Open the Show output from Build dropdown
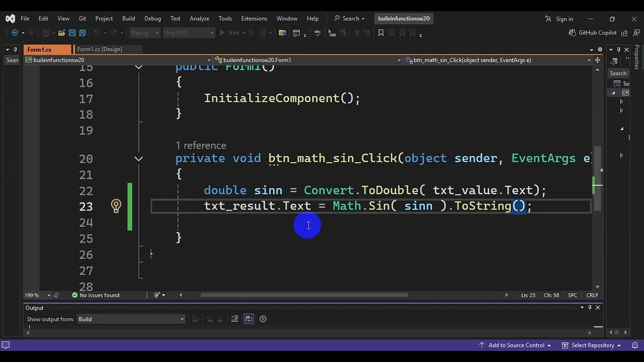 pos(131,319)
